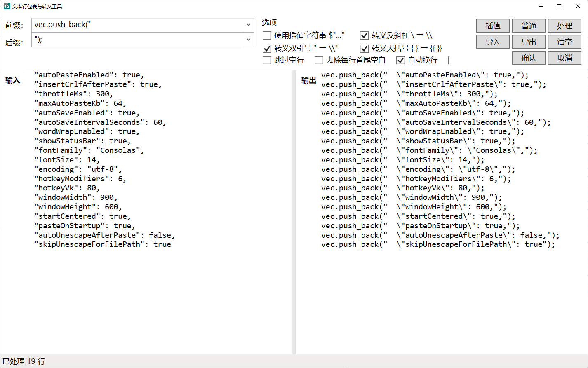Click output line containing \"autoSaveIntervalSeconds\"
Image resolution: width=588 pixels, height=368 pixels.
tap(436, 122)
